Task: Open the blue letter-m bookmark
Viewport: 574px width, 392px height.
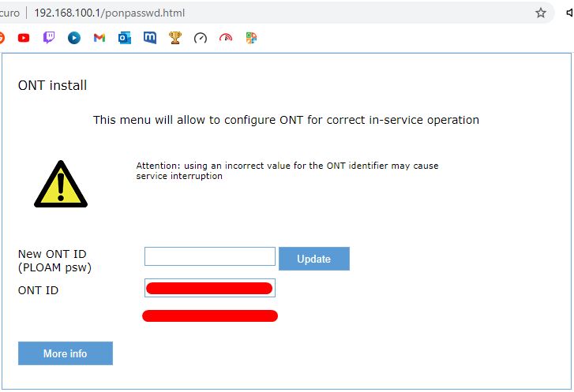Action: (150, 38)
